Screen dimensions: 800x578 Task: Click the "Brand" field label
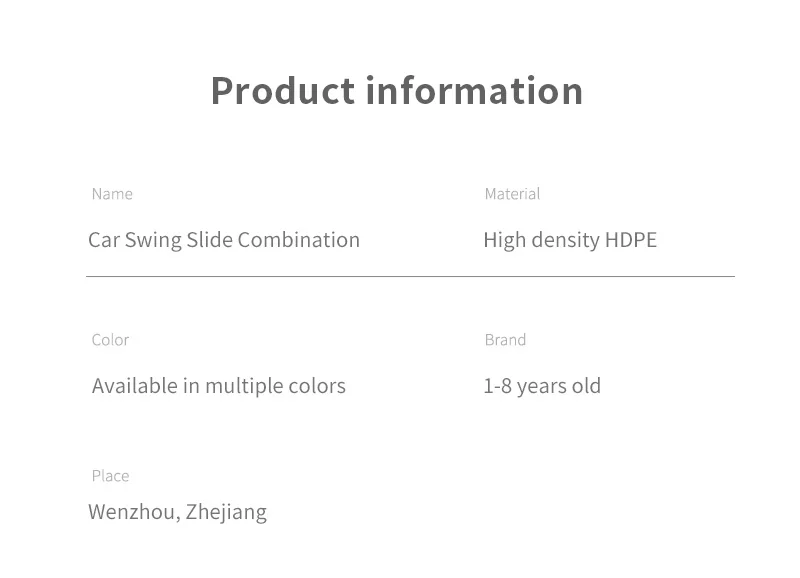click(x=505, y=340)
